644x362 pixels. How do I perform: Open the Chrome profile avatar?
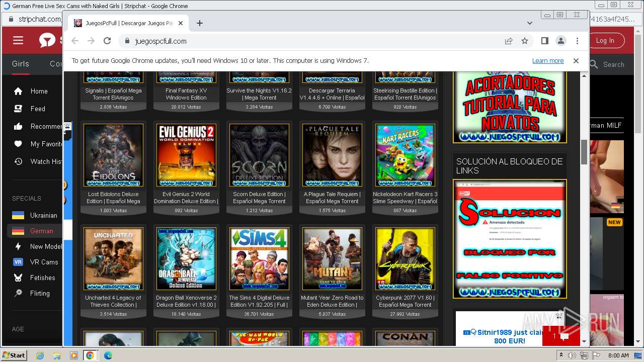561,41
